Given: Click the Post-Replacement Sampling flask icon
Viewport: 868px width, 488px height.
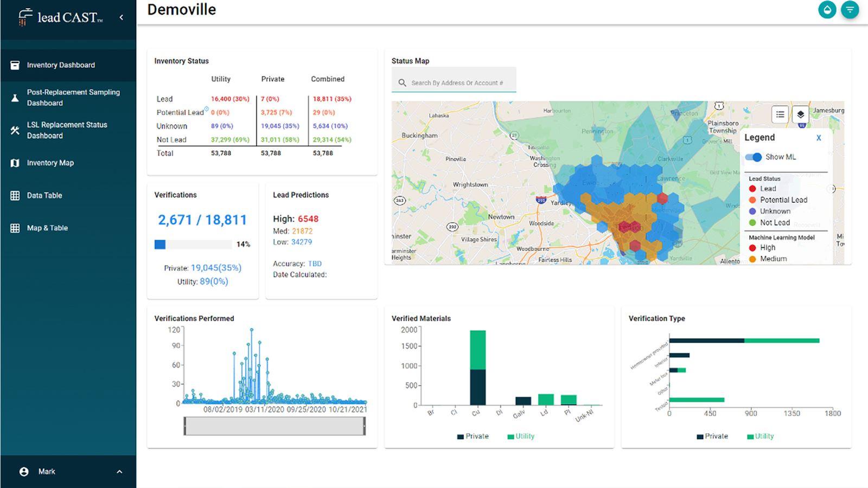Looking at the screenshot, I should click(x=15, y=98).
